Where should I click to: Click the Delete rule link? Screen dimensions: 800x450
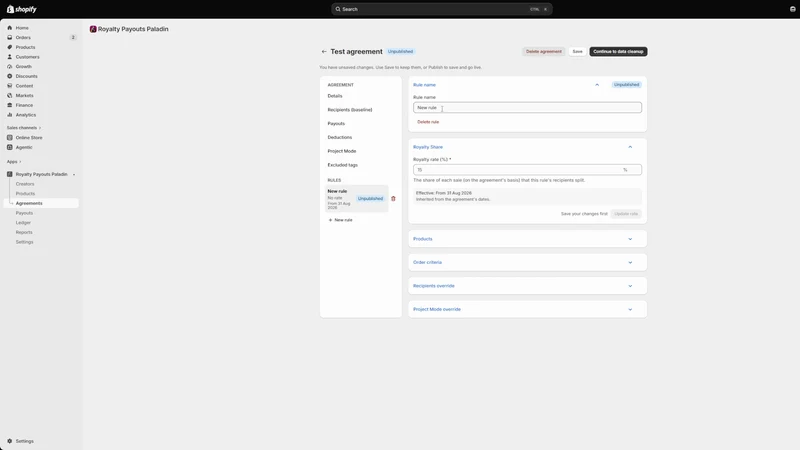click(x=428, y=122)
